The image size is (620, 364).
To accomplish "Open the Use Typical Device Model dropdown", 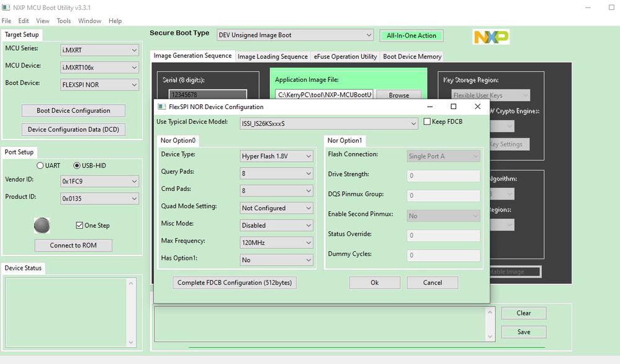I will tap(328, 123).
